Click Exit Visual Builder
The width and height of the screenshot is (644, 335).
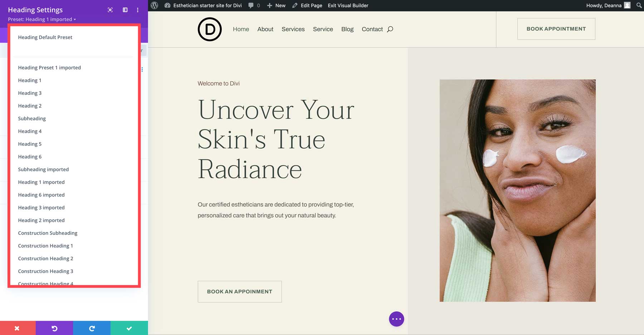[348, 5]
